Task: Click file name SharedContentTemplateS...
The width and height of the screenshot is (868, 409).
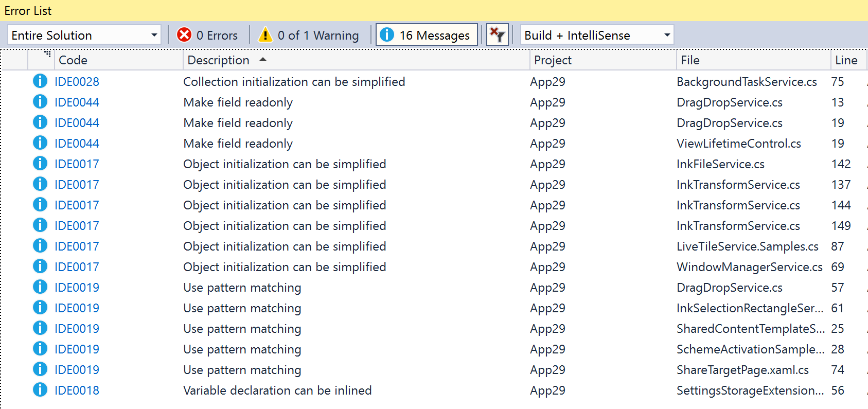Action: point(751,329)
